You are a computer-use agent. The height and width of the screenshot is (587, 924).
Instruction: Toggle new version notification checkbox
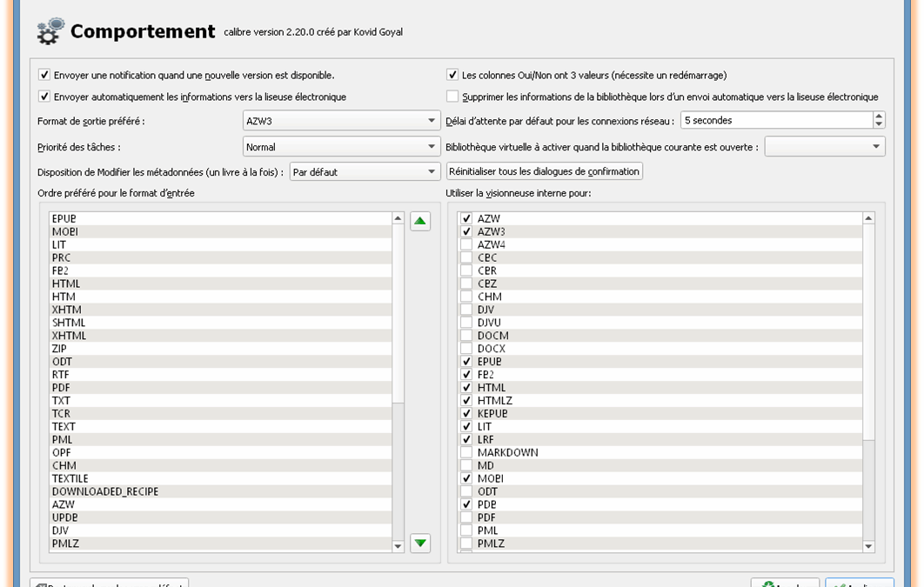[44, 75]
